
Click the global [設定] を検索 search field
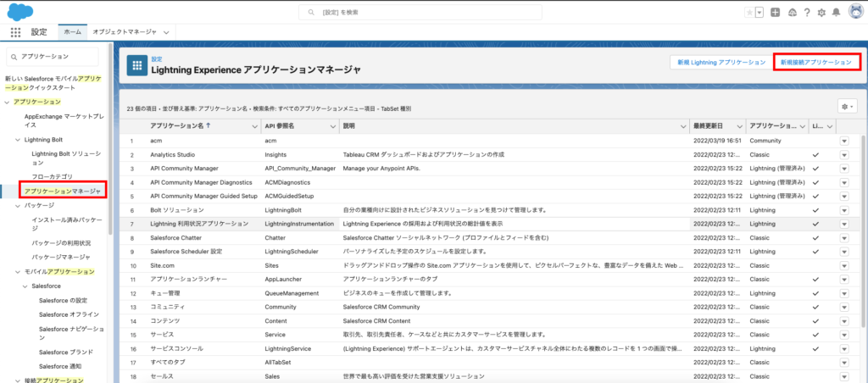tap(434, 12)
